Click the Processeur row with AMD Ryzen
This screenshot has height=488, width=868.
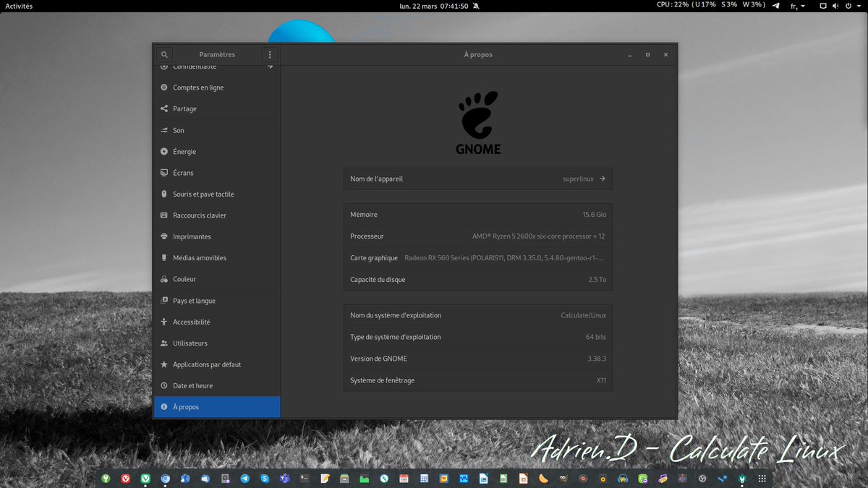478,236
